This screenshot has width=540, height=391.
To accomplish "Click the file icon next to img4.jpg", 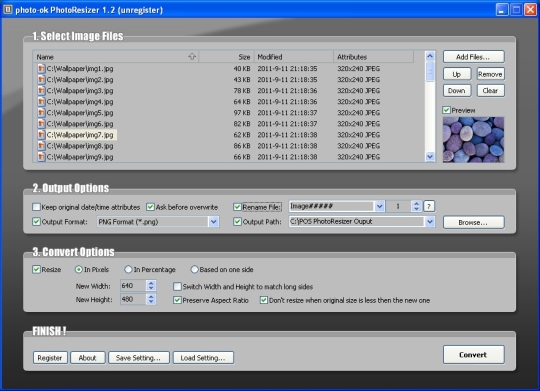I will coord(41,102).
